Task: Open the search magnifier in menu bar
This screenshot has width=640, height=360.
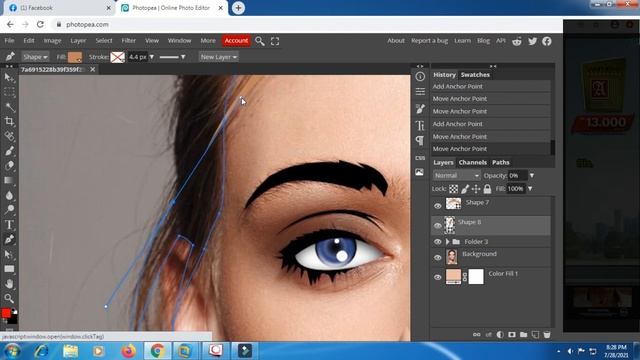Action: coord(260,41)
